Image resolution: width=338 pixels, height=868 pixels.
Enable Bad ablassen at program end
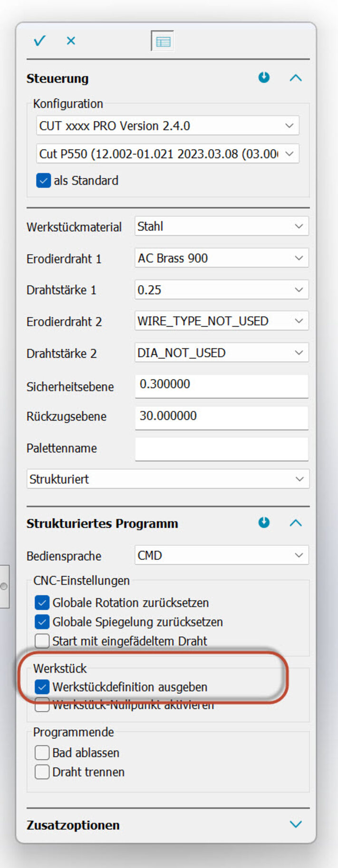[42, 753]
